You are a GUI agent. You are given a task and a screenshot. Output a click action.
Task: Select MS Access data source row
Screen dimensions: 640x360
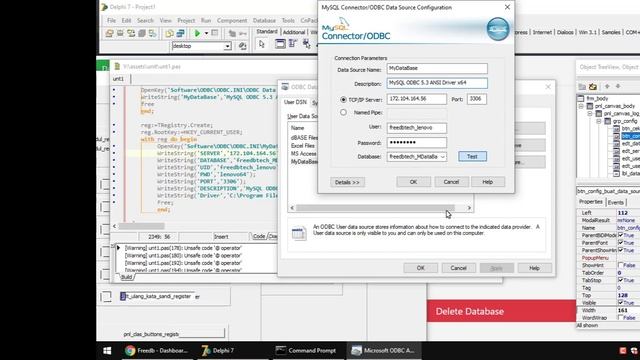(x=303, y=154)
